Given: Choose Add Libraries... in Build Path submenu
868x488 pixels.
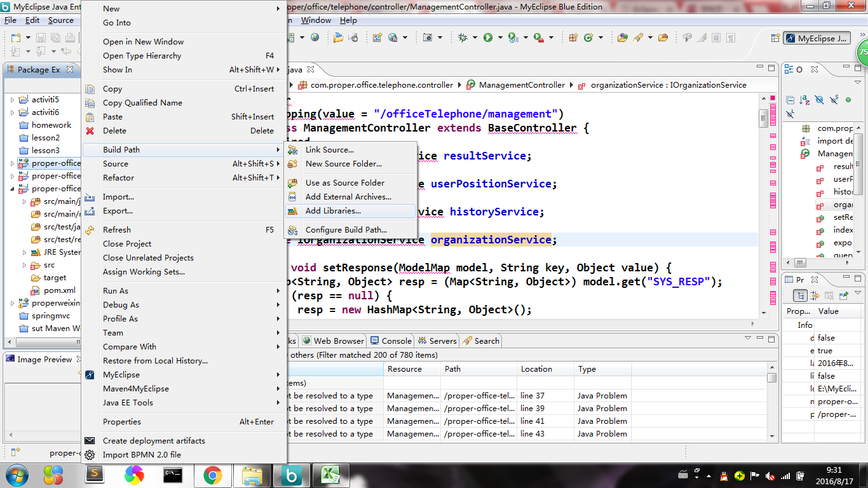Looking at the screenshot, I should [x=350, y=211].
